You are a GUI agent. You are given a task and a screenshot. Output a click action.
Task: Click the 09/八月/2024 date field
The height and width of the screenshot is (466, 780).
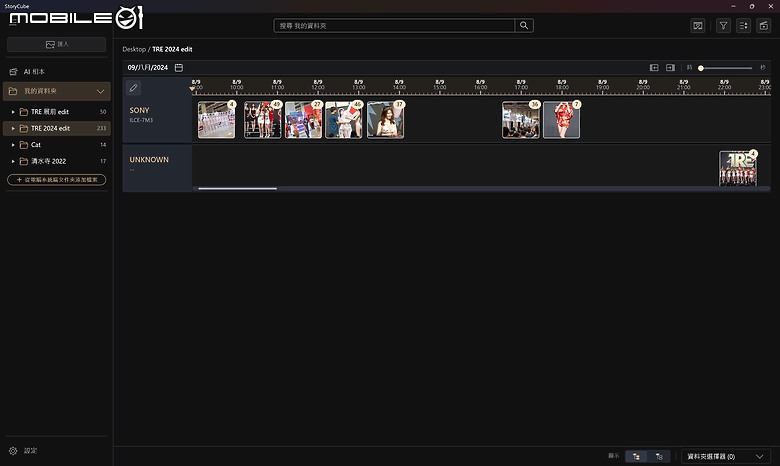tap(148, 68)
